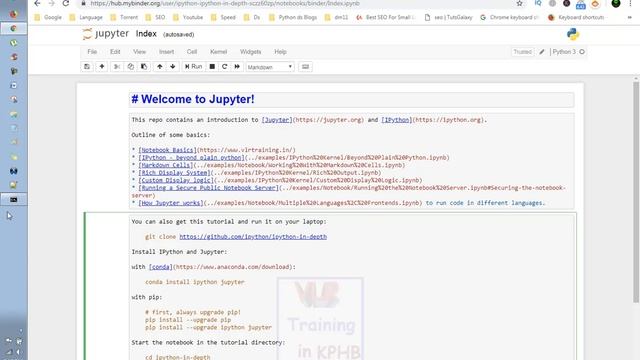
Task: Open the View menu
Action: coord(140,52)
